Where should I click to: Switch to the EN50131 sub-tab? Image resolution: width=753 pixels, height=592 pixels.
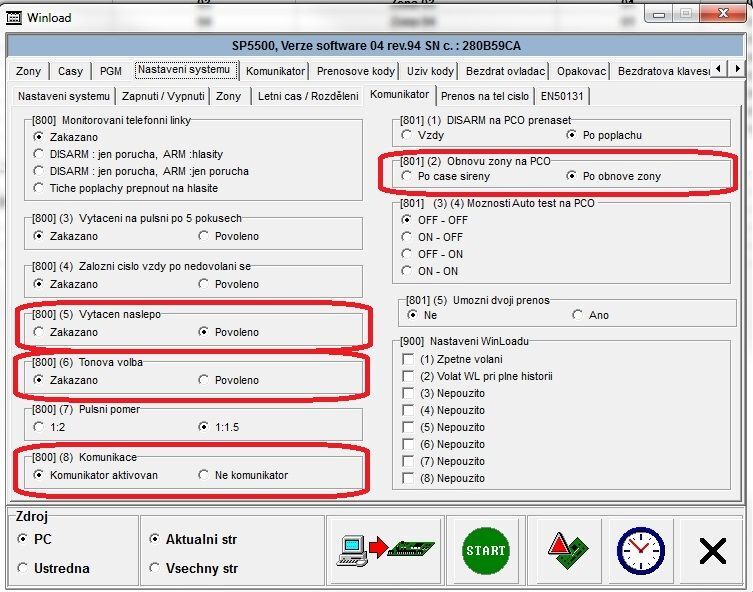coord(563,96)
